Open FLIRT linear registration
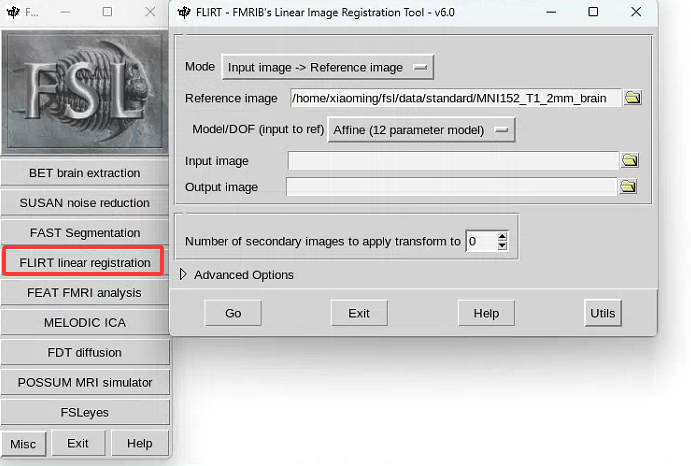691x466 pixels. tap(85, 263)
